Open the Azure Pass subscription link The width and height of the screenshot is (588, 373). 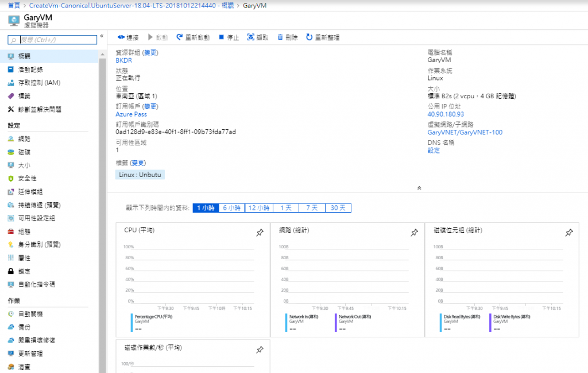coord(131,114)
